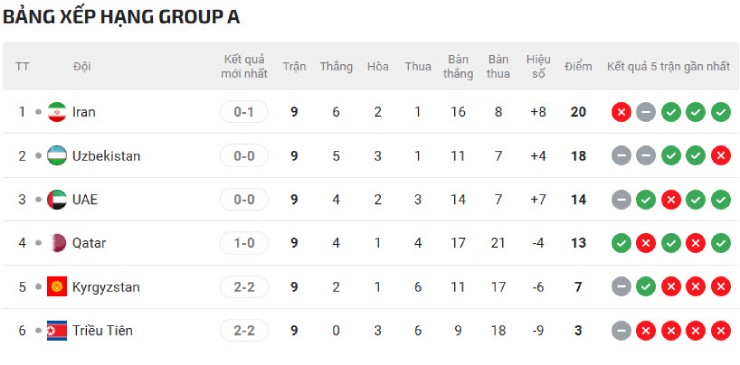
Task: Click the Uzbekistan flag icon
Action: [57, 156]
